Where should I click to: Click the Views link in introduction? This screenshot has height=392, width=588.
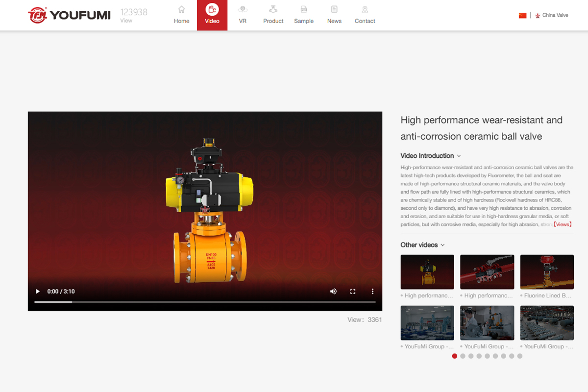click(x=563, y=224)
